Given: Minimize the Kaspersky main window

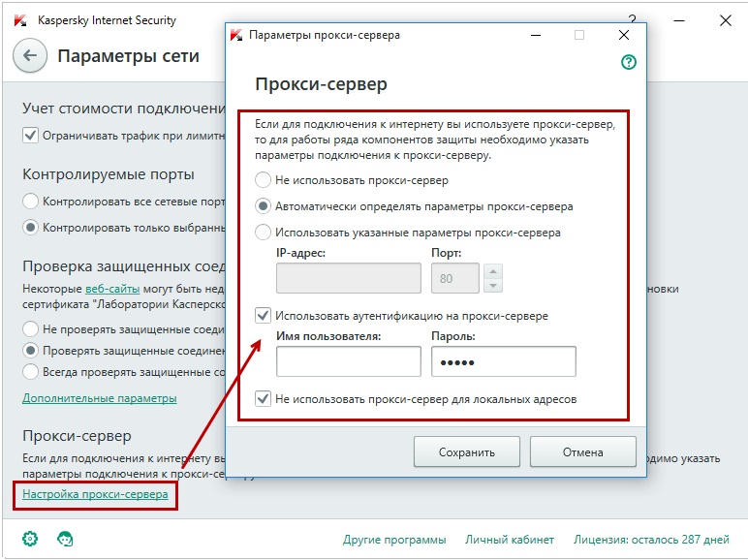Looking at the screenshot, I should tap(679, 20).
